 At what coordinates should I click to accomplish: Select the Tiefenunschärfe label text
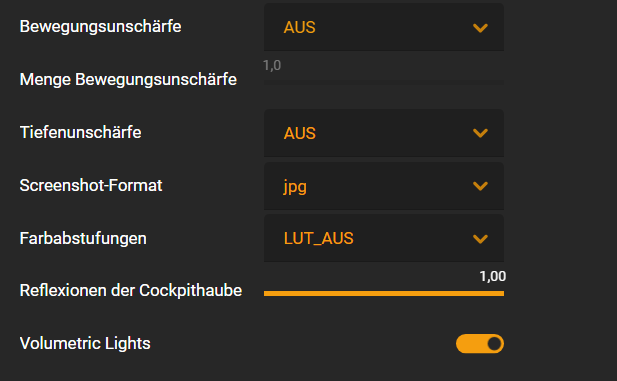pyautogui.click(x=80, y=132)
